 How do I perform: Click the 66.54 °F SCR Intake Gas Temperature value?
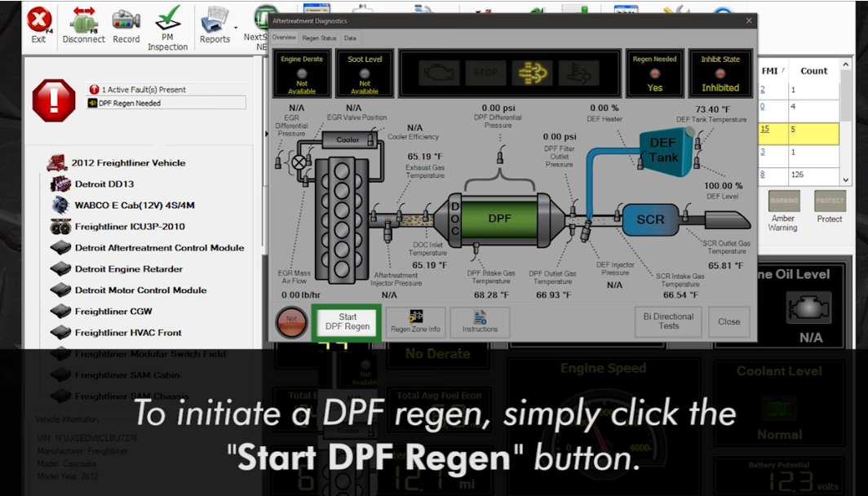pos(680,295)
